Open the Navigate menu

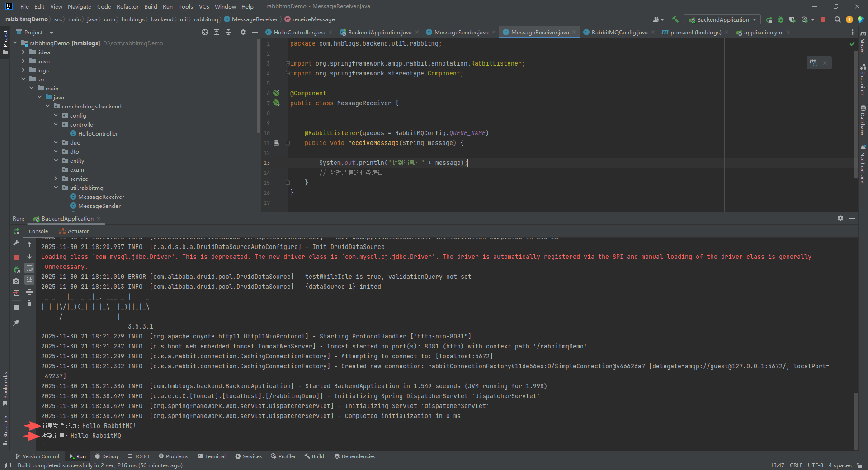tap(80, 6)
